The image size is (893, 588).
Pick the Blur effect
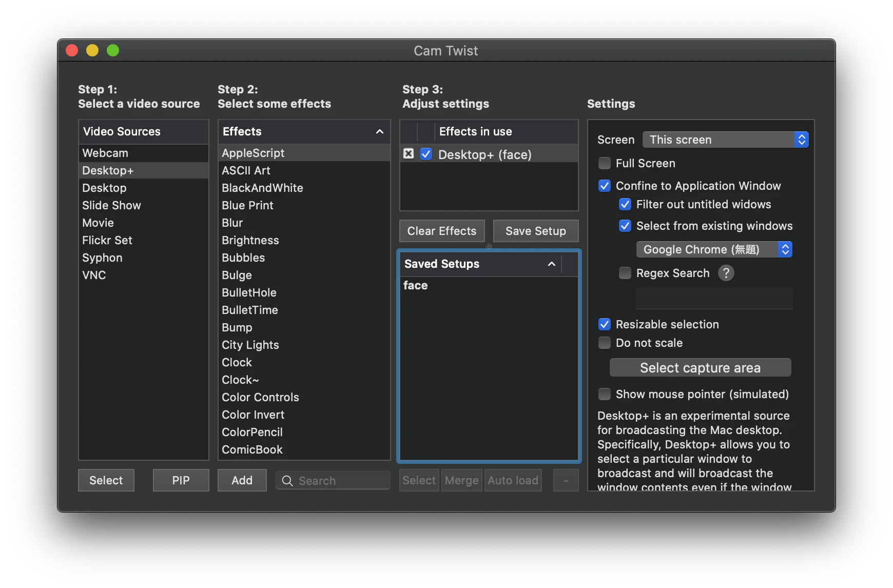(304, 223)
